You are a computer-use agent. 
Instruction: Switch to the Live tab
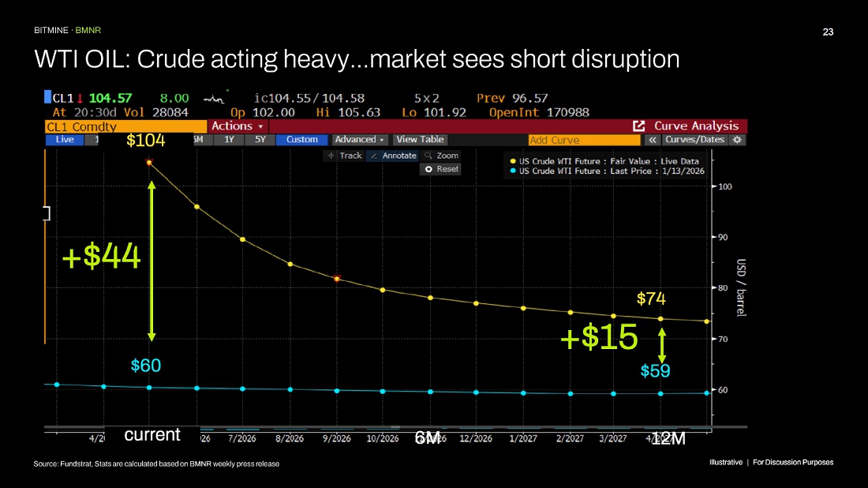(x=65, y=140)
